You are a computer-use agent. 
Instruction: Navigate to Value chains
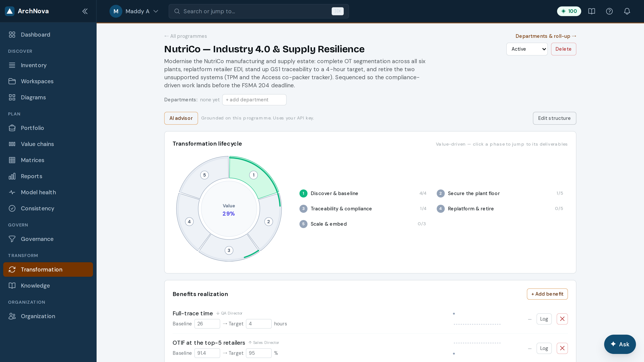(x=48, y=144)
